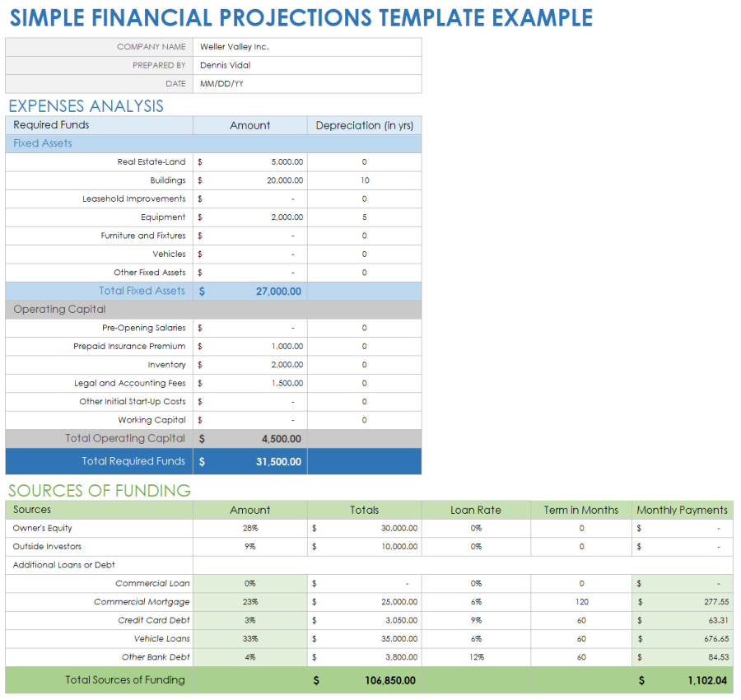Click the Company Name value Weller Valley Inc.
This screenshot has width=741, height=700.
tap(235, 47)
